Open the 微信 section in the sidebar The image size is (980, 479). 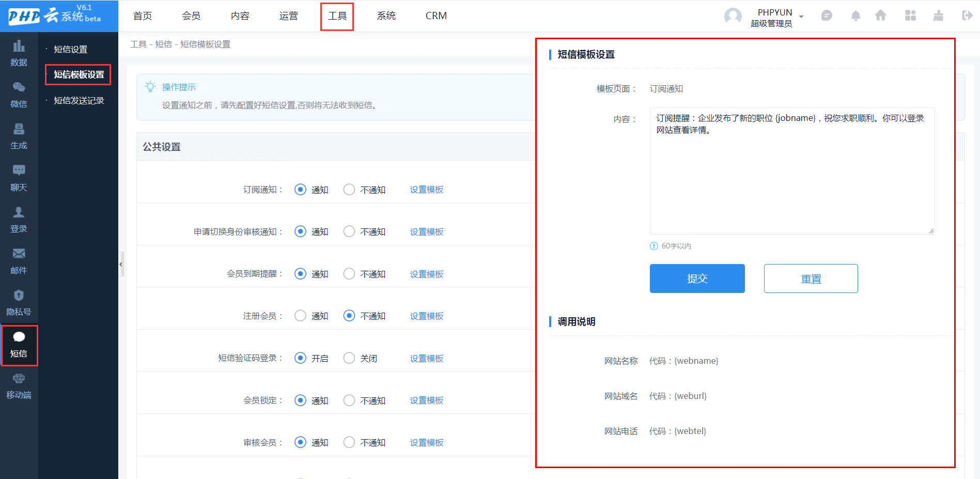[x=19, y=95]
